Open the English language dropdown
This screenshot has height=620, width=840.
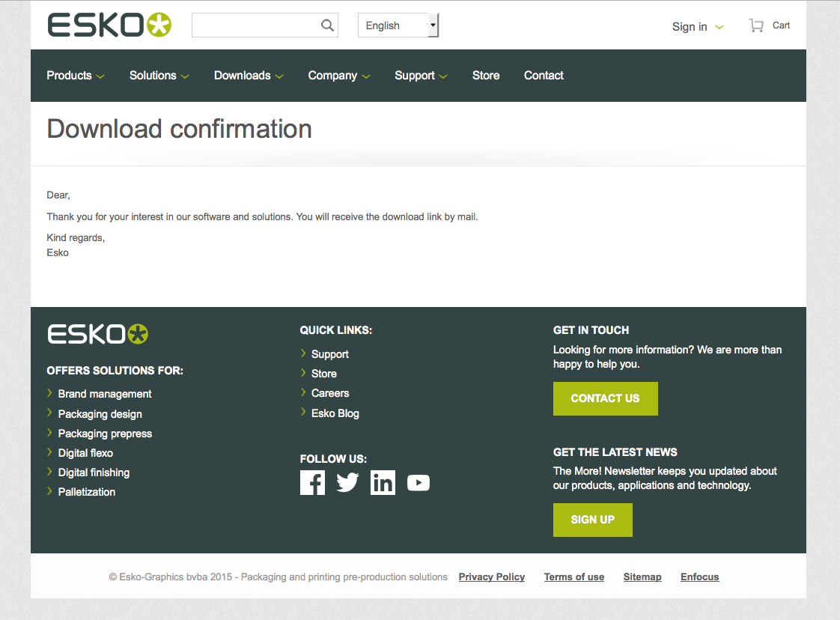coord(398,25)
